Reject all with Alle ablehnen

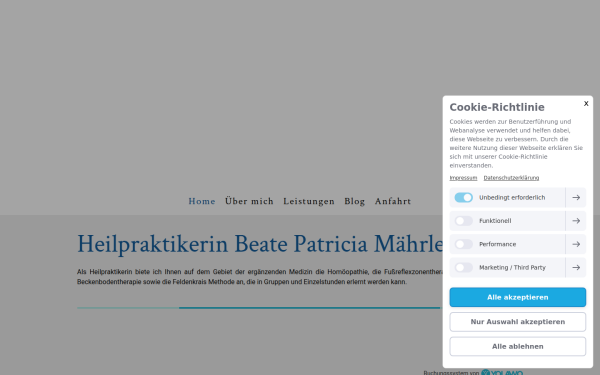click(x=517, y=346)
